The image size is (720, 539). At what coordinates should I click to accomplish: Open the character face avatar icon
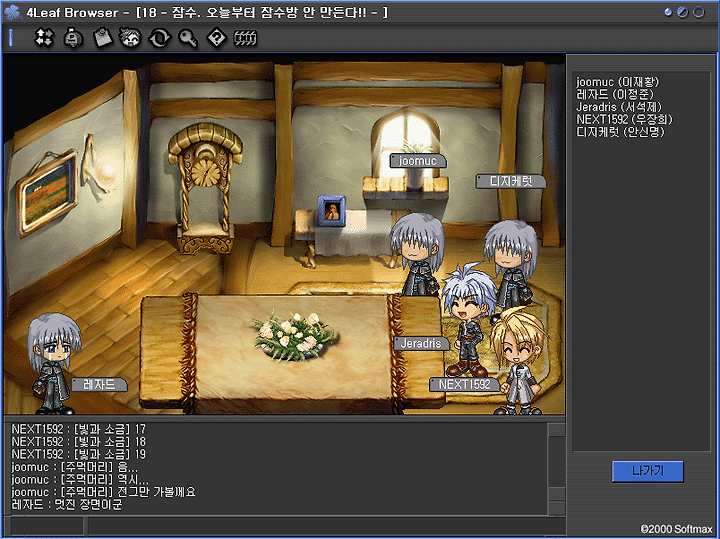pyautogui.click(x=130, y=38)
